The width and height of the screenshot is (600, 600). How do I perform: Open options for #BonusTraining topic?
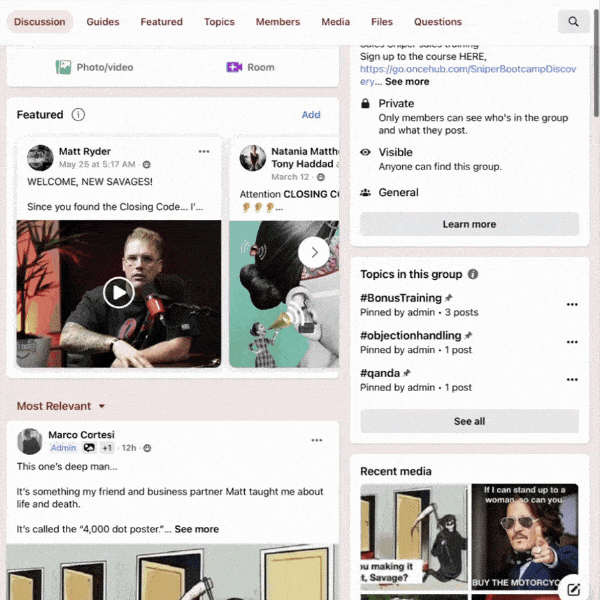[572, 305]
